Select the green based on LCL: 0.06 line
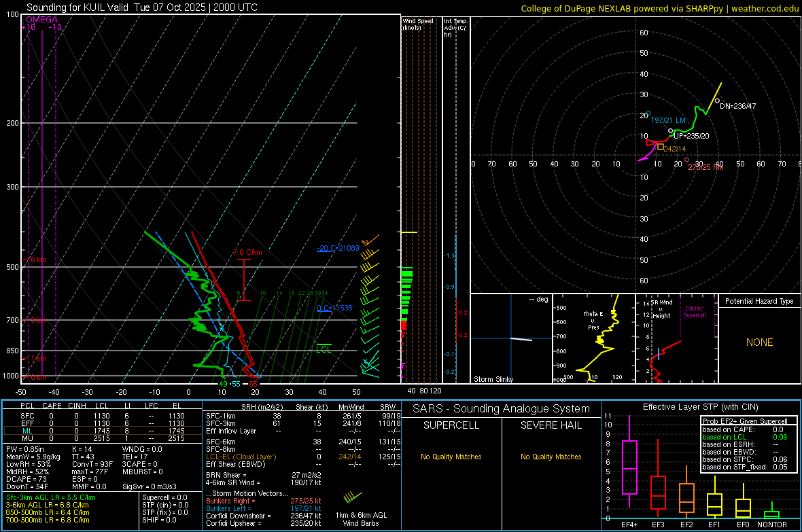 (745, 437)
